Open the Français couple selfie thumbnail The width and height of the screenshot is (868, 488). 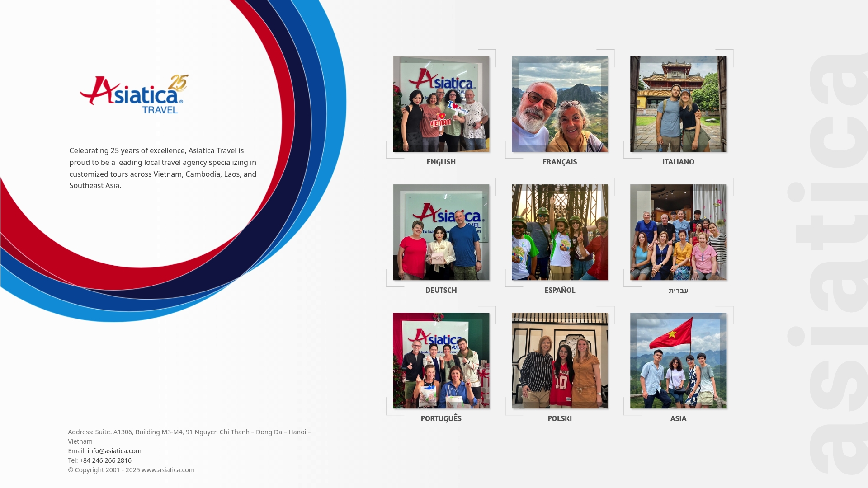(x=560, y=104)
